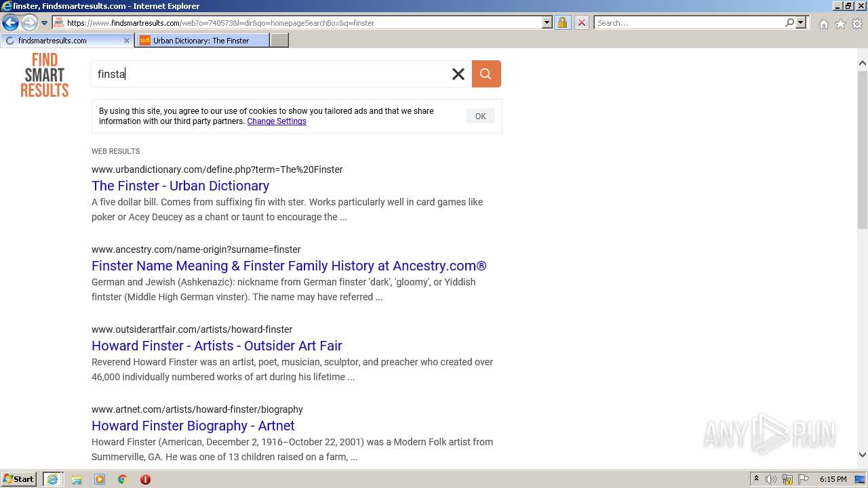The image size is (868, 488).
Task: Close the findsmartresults.com tab
Action: tap(126, 41)
